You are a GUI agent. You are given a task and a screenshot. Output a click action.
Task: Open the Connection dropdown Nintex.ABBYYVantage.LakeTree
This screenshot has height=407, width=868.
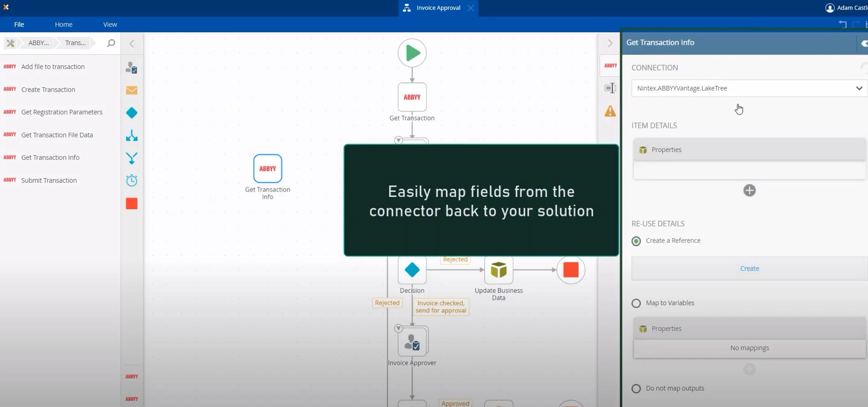(x=749, y=88)
